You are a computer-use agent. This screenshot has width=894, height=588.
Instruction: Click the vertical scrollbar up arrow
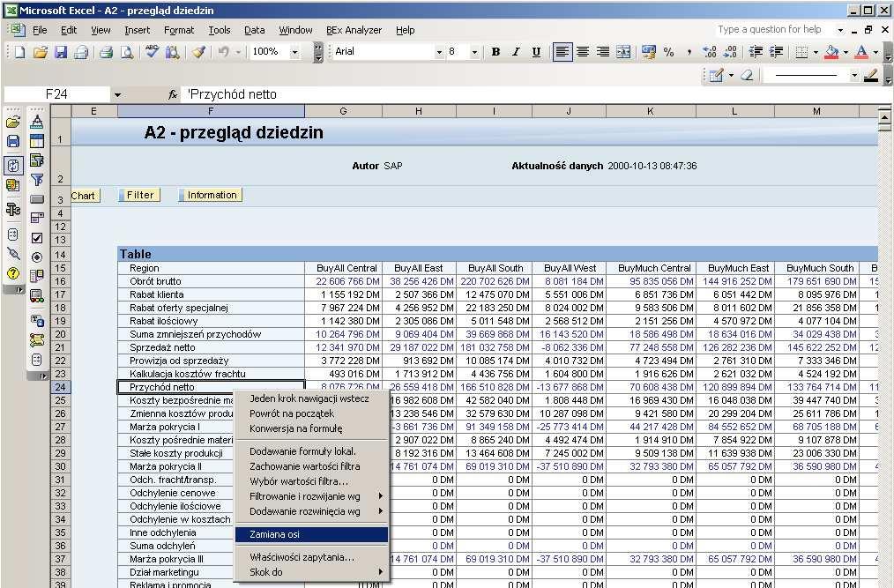coord(884,117)
